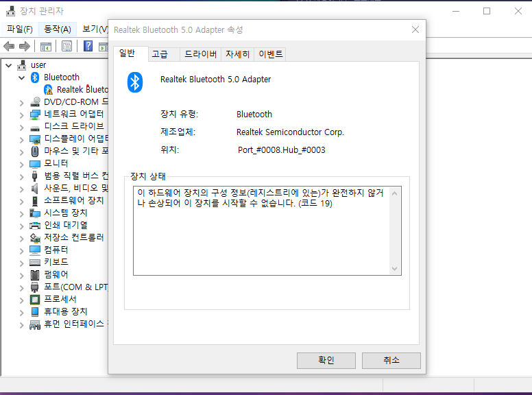Collapse the Bluetooth tree category
This screenshot has width=532, height=395.
(x=22, y=77)
